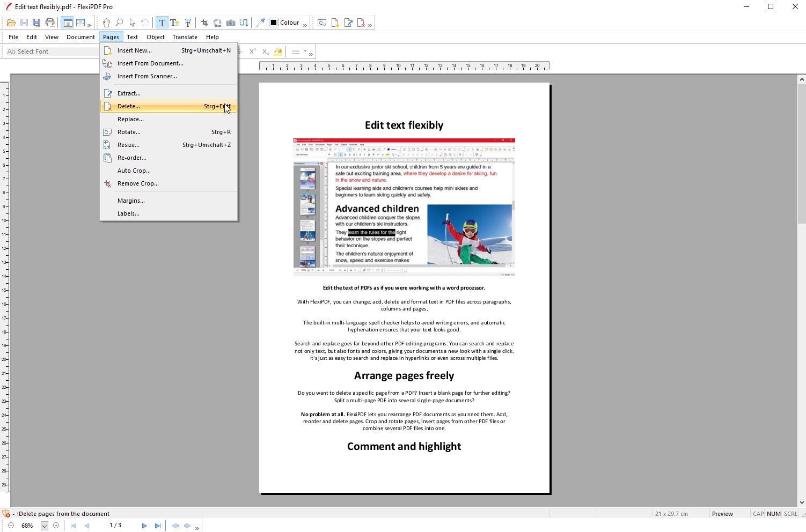The width and height of the screenshot is (806, 532).
Task: Select the Zoom magnifier tool
Action: pos(119,23)
